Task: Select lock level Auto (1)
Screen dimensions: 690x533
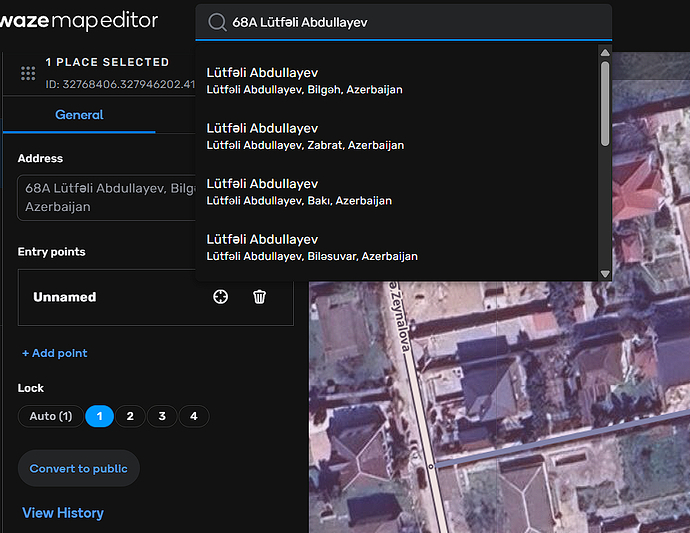Action: click(50, 416)
